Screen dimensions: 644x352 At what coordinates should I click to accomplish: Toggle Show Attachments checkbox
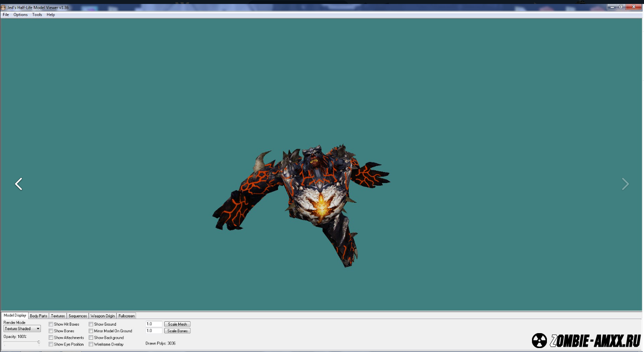point(51,338)
